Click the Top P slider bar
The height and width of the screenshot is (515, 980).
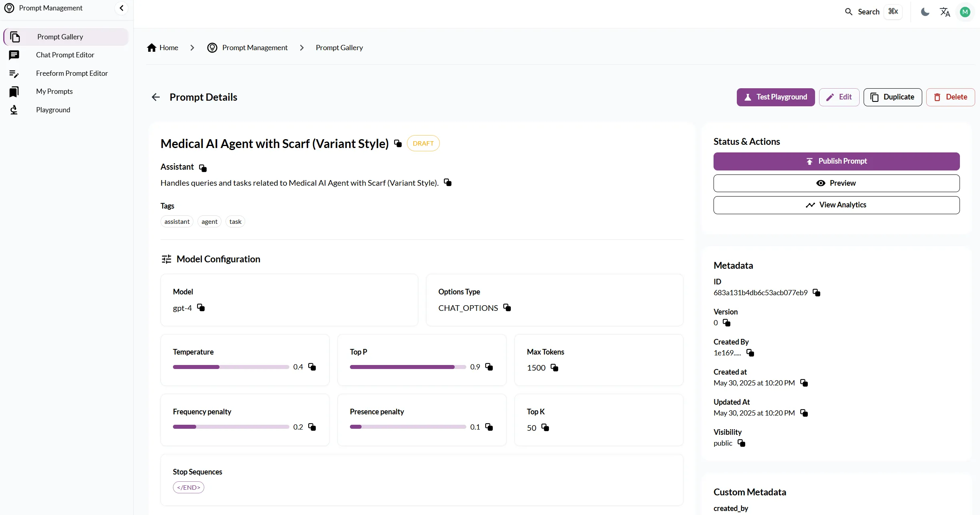point(408,367)
